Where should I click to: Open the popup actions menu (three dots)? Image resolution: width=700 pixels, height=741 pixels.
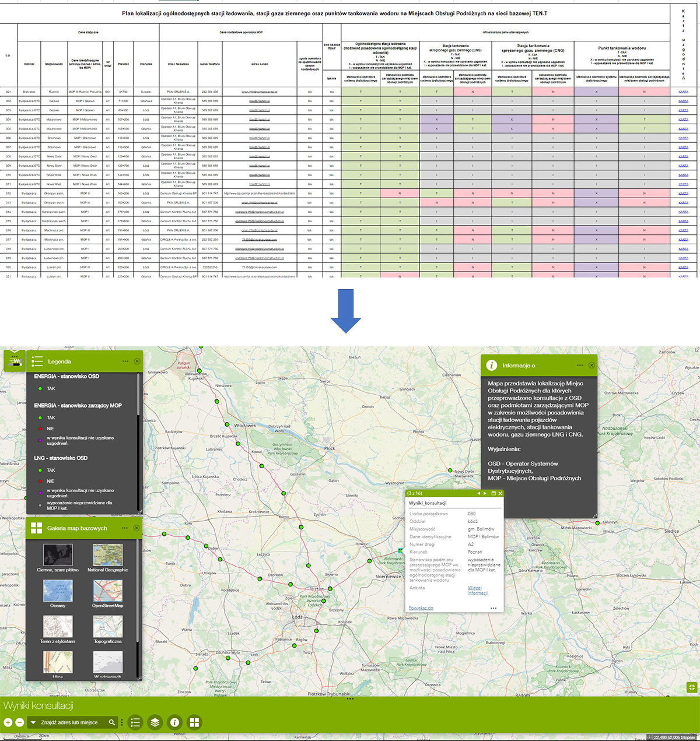(494, 608)
